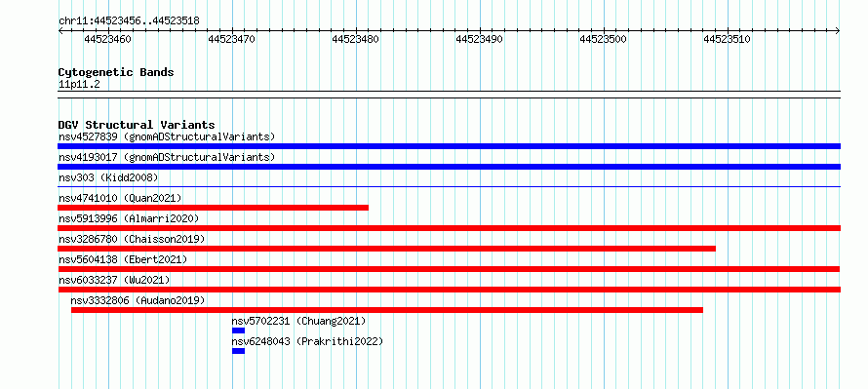Viewport: 868px width, 389px height.
Task: Select the red bar under nsv5604138
Action: (x=449, y=269)
